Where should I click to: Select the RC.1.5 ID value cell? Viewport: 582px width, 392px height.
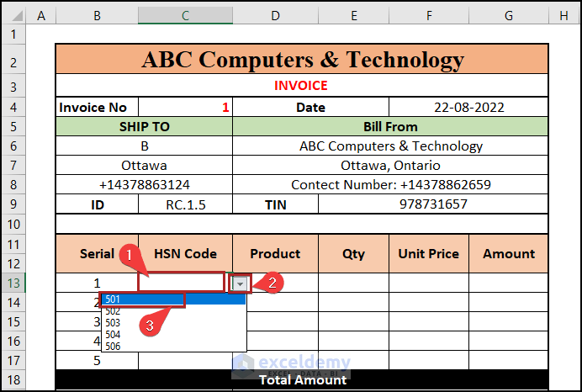click(185, 204)
